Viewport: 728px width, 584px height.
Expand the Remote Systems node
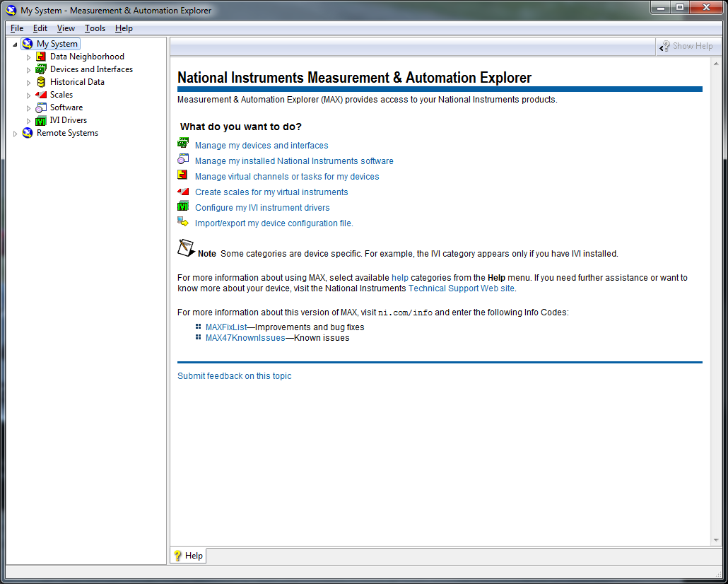pyautogui.click(x=16, y=133)
